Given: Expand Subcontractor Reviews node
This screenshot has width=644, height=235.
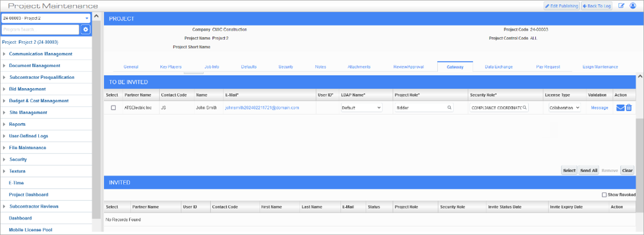Looking at the screenshot, I should 4,206.
